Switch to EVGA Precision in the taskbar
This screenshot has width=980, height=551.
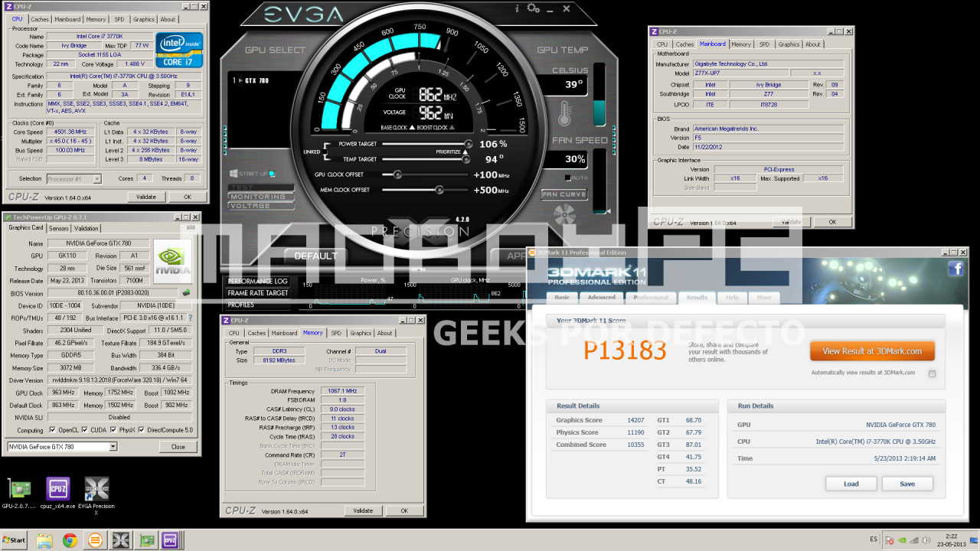(x=120, y=540)
